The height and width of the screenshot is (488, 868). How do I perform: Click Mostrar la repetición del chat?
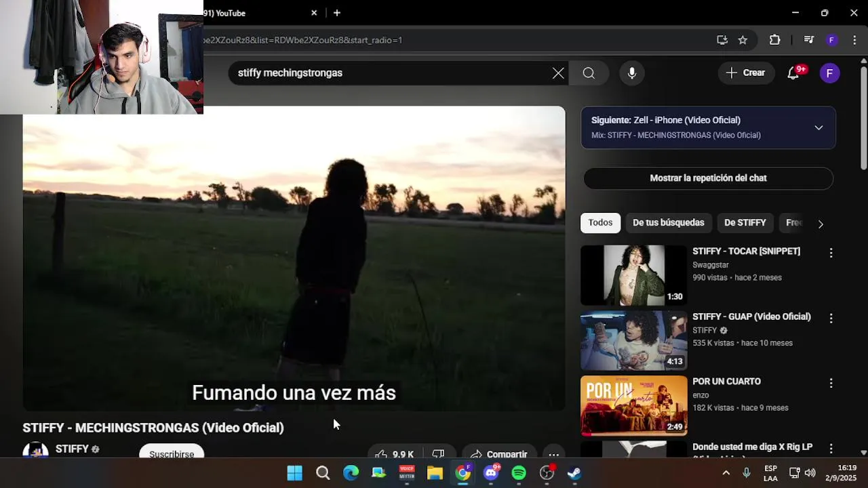[x=708, y=178]
